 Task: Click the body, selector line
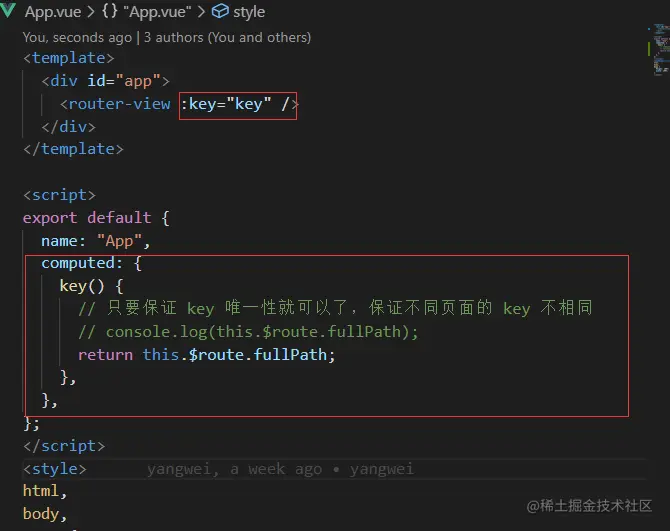(45, 514)
